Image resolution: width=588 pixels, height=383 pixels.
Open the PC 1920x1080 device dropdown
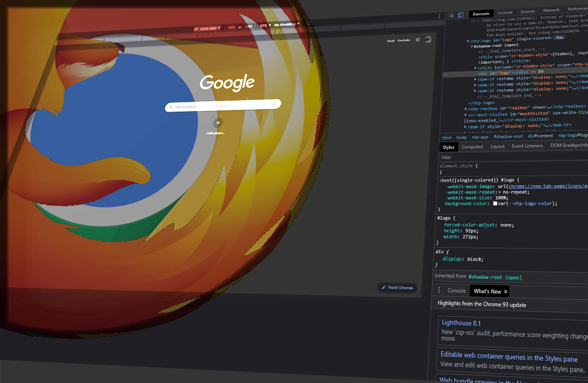pos(207,28)
